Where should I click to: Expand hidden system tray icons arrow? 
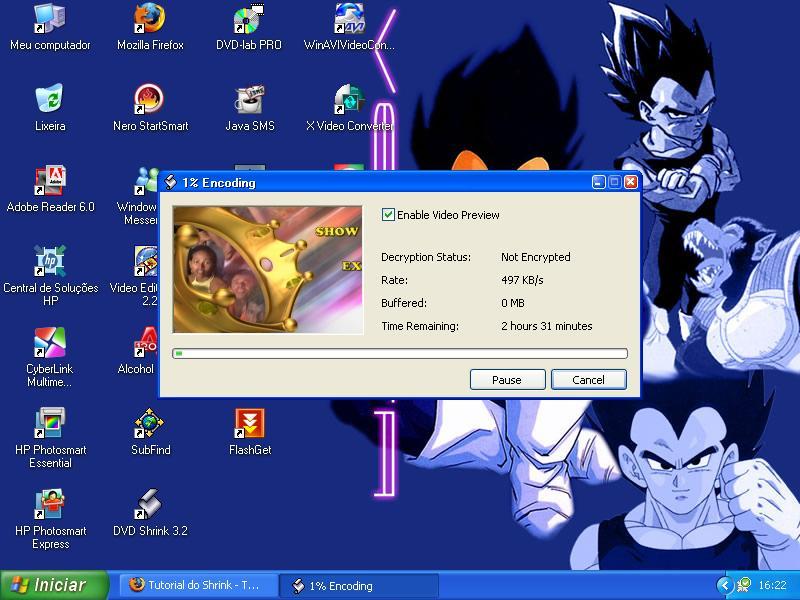724,585
